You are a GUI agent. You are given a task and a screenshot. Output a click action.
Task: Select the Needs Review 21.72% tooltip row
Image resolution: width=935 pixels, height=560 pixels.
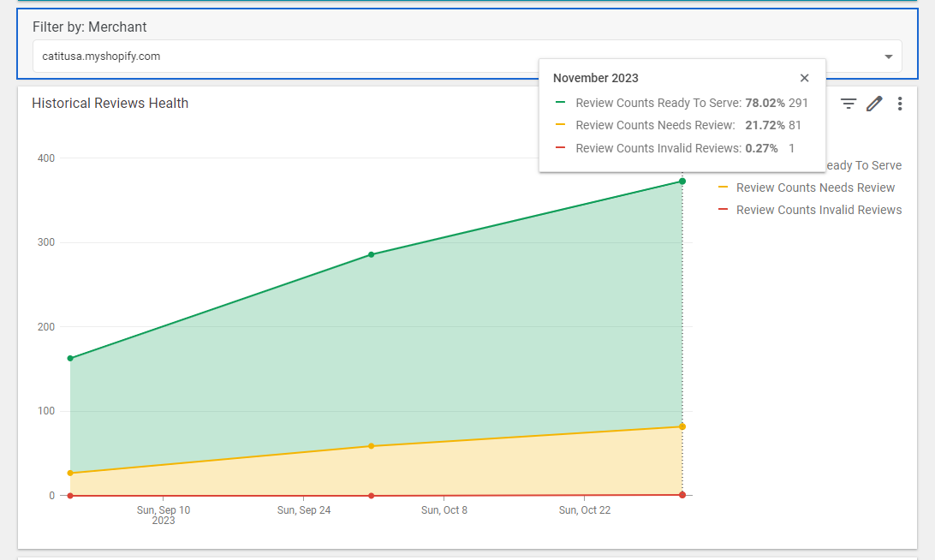pos(678,125)
